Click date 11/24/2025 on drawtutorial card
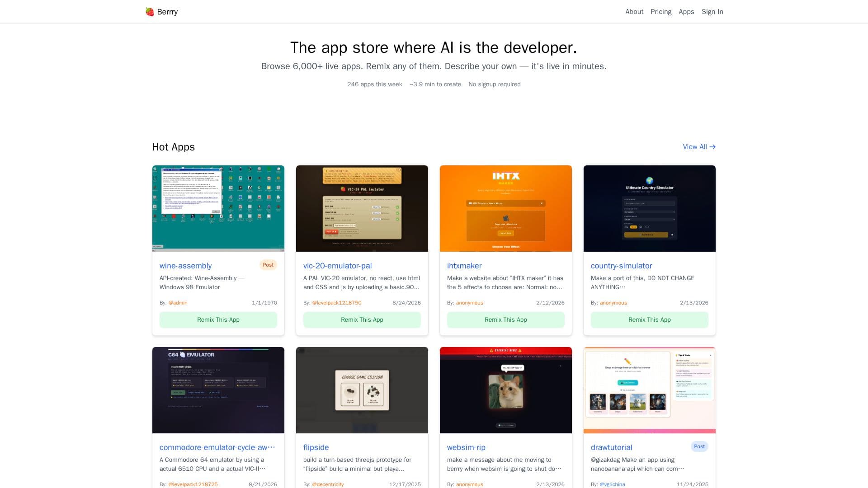Image resolution: width=868 pixels, height=488 pixels. 692,484
